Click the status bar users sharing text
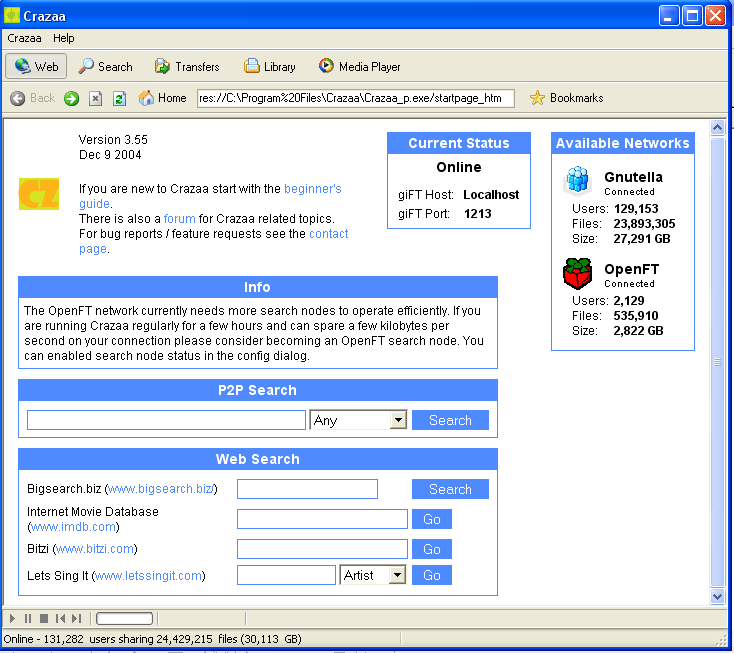Image resolution: width=734 pixels, height=653 pixels. coord(152,639)
